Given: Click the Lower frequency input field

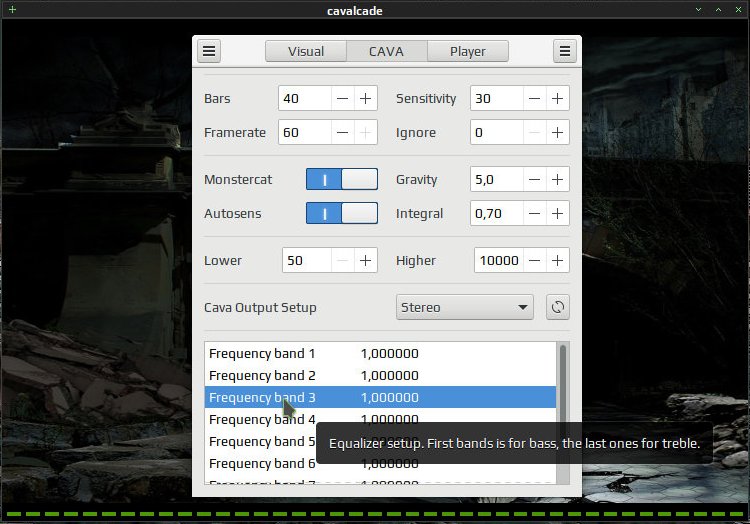Looking at the screenshot, I should pos(307,261).
